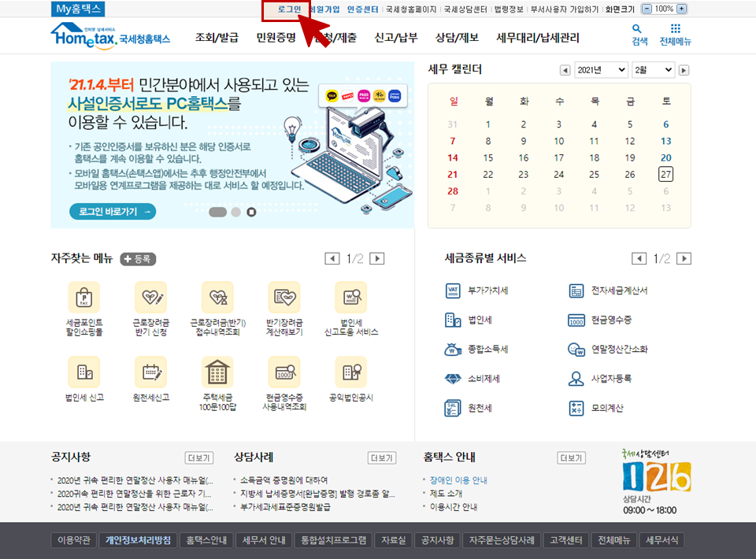
Task: Increase screen size with plus button
Action: 681,9
